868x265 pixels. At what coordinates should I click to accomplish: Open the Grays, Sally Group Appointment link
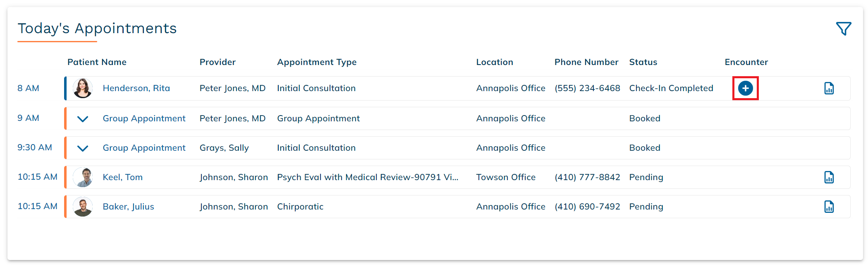coord(144,148)
